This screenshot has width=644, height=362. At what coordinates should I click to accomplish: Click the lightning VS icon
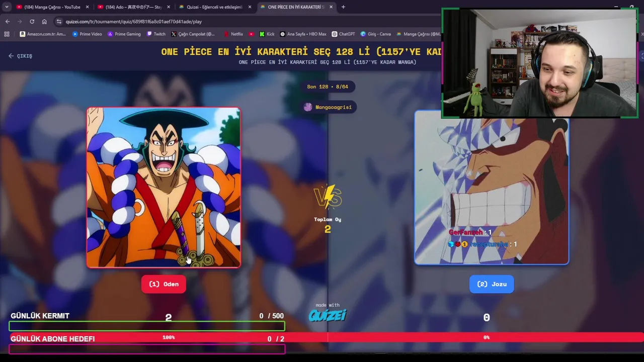328,197
